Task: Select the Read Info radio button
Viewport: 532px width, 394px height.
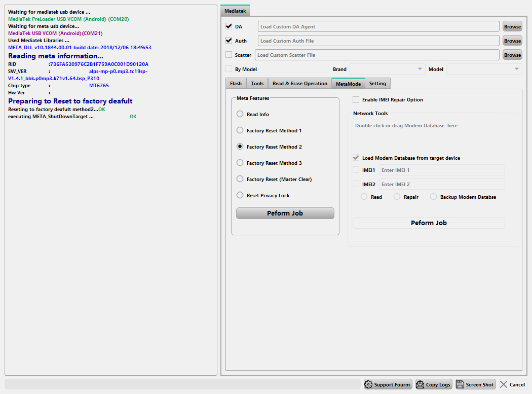Action: point(240,114)
